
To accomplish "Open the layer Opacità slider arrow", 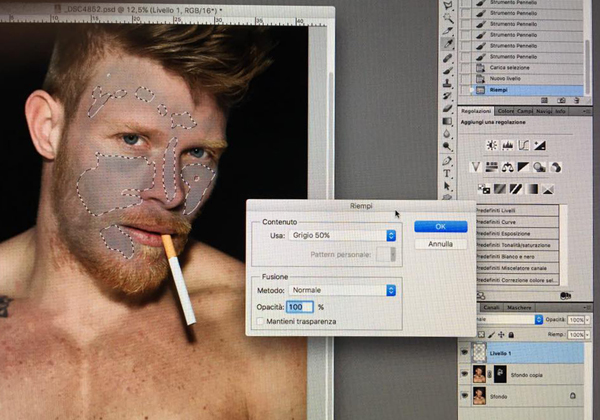I will (587, 320).
